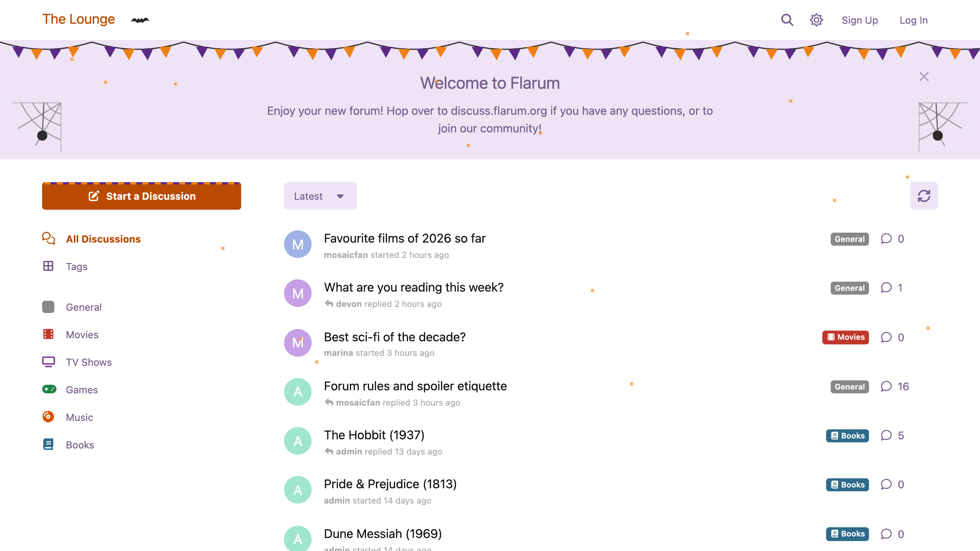Dismiss the Welcome to Flarum banner
This screenshot has height=551, width=980.
[924, 77]
